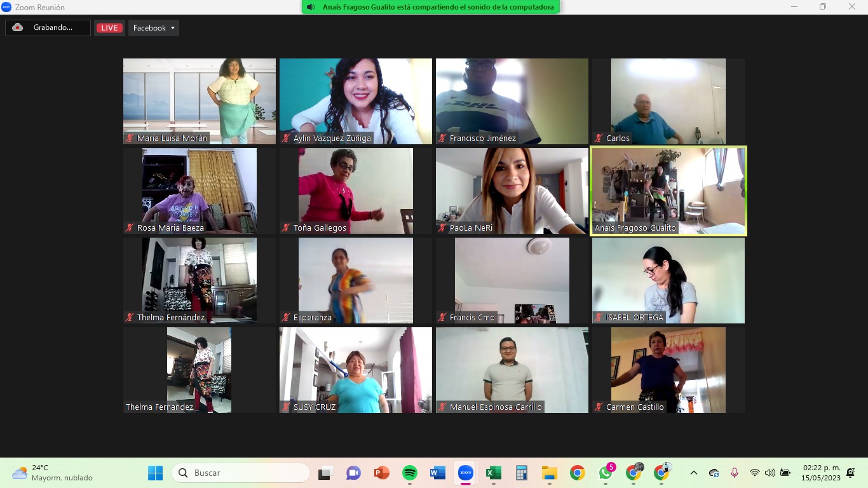868x488 pixels.
Task: Click the Buscar search box
Action: point(241,473)
